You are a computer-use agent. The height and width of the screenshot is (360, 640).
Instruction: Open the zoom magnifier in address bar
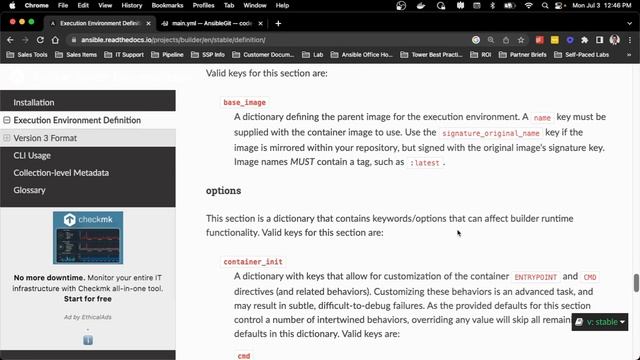pyautogui.click(x=491, y=40)
